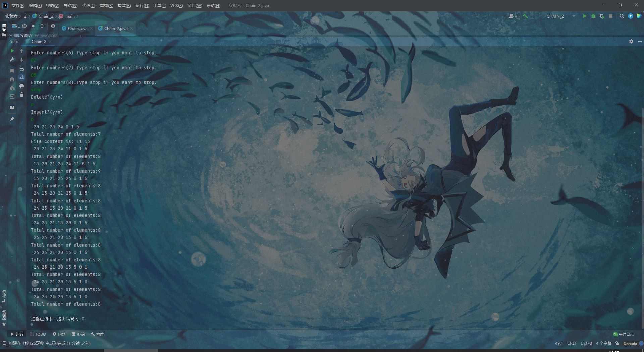Click the top toolbar stop square
644x352 pixels.
pos(611,16)
